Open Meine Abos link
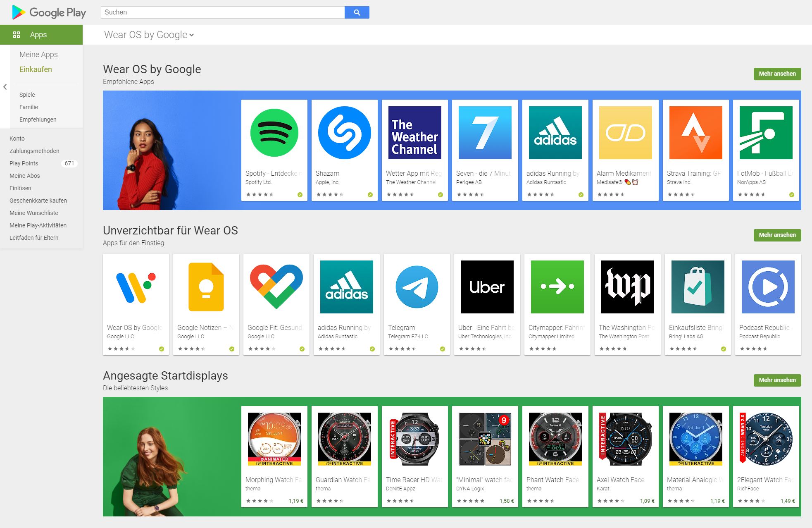 pyautogui.click(x=25, y=176)
